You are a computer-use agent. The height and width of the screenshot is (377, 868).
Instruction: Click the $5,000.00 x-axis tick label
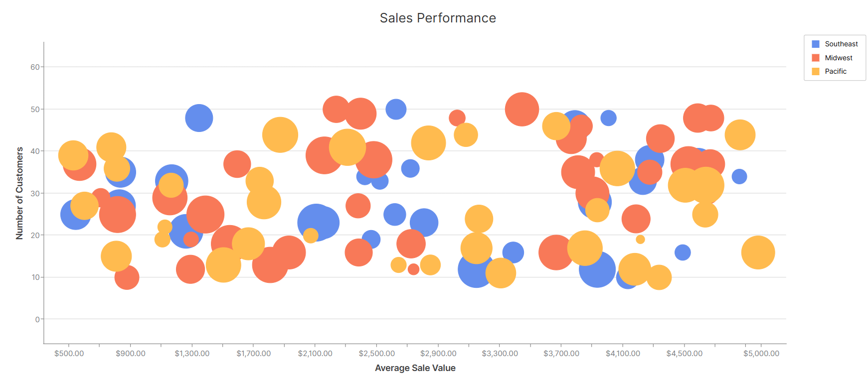click(761, 354)
